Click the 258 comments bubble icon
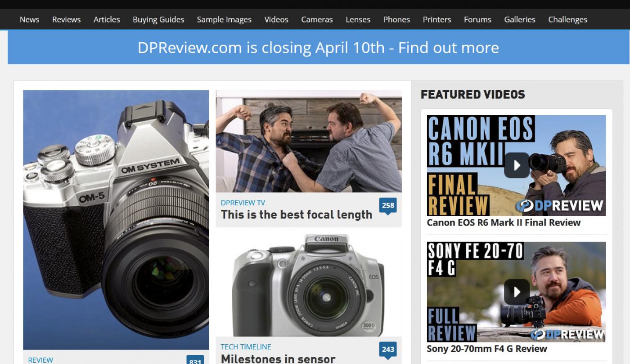 pos(388,206)
